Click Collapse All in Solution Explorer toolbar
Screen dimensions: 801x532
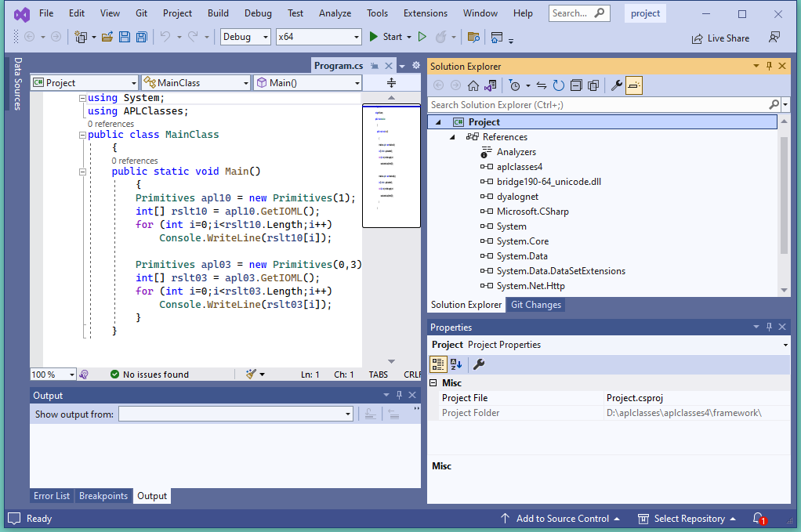click(x=576, y=85)
